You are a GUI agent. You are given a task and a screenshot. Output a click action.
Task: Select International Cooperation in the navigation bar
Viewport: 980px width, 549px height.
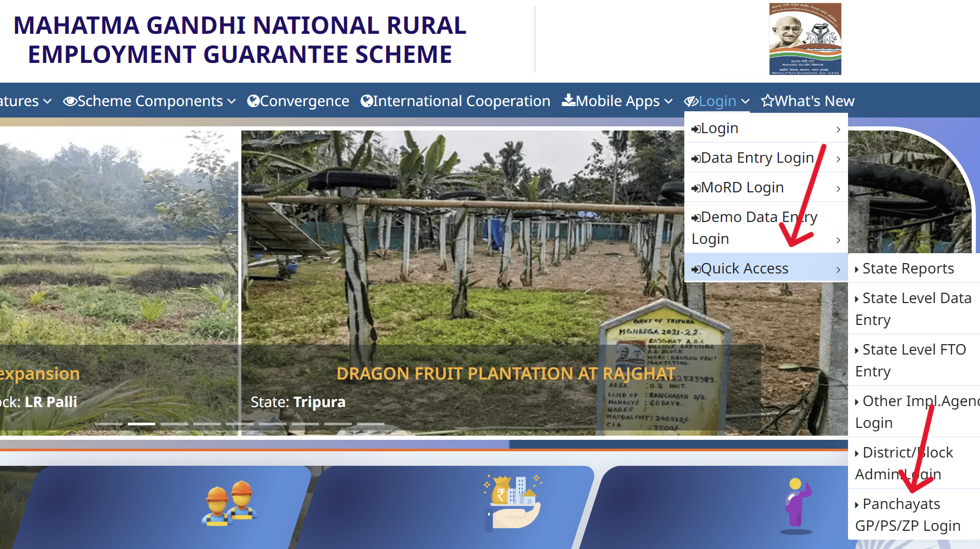tap(455, 101)
